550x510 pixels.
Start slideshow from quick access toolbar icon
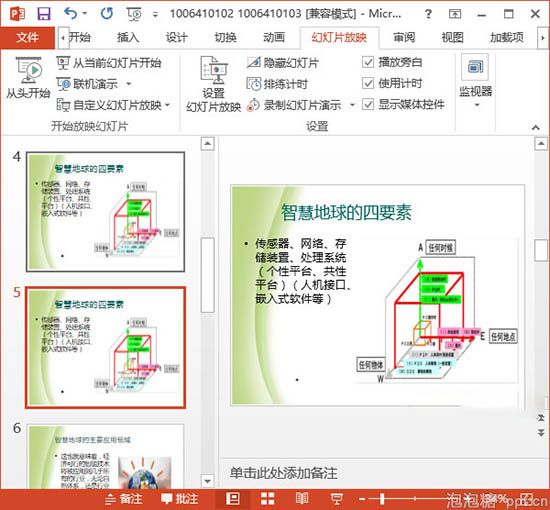134,14
